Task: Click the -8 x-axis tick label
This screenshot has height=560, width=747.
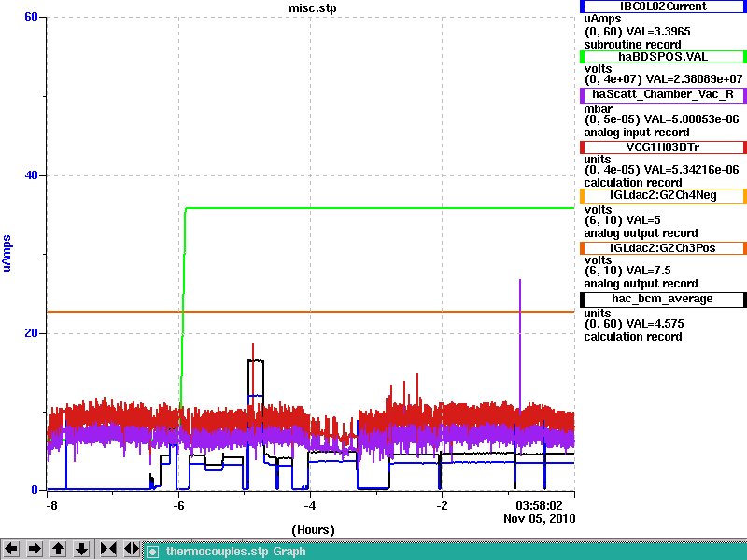Action: tap(51, 505)
